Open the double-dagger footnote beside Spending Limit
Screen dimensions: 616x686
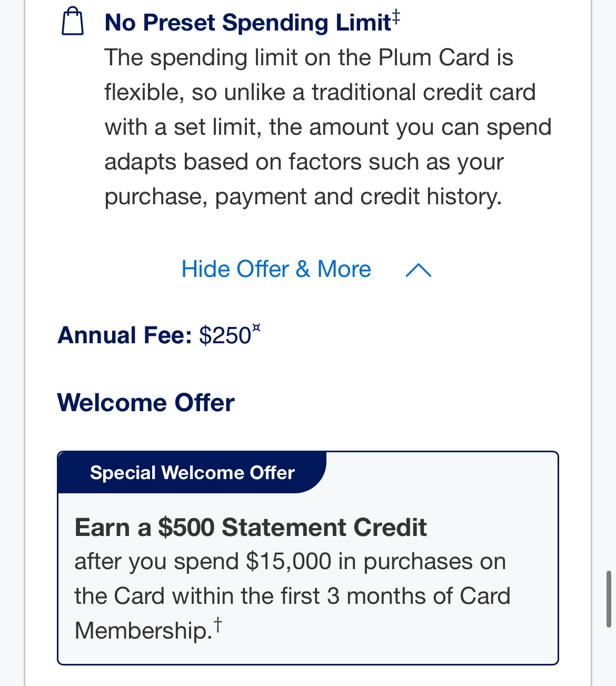(395, 17)
